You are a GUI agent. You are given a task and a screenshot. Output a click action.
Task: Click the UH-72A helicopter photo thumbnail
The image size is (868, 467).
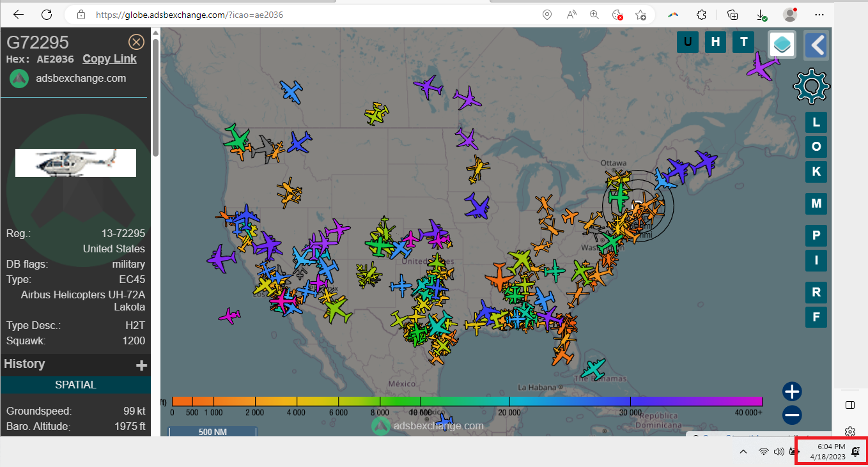click(76, 162)
